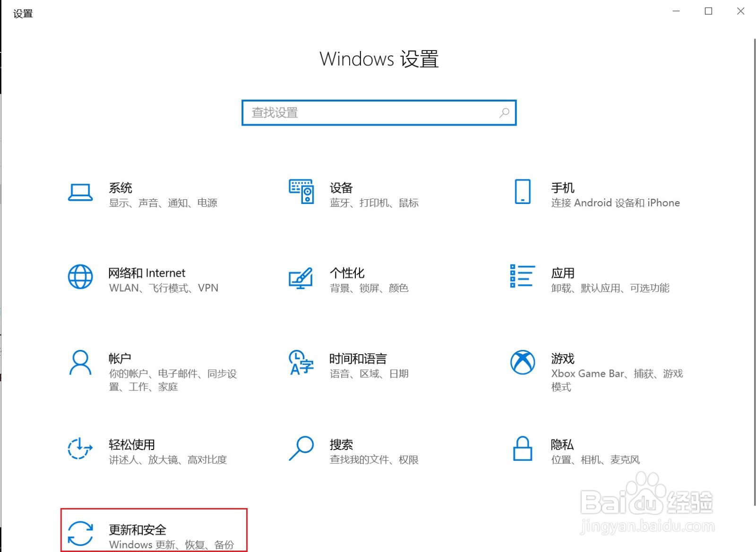Click the 搜索 magnifying glass category icon
The image size is (756, 552).
coord(301,448)
